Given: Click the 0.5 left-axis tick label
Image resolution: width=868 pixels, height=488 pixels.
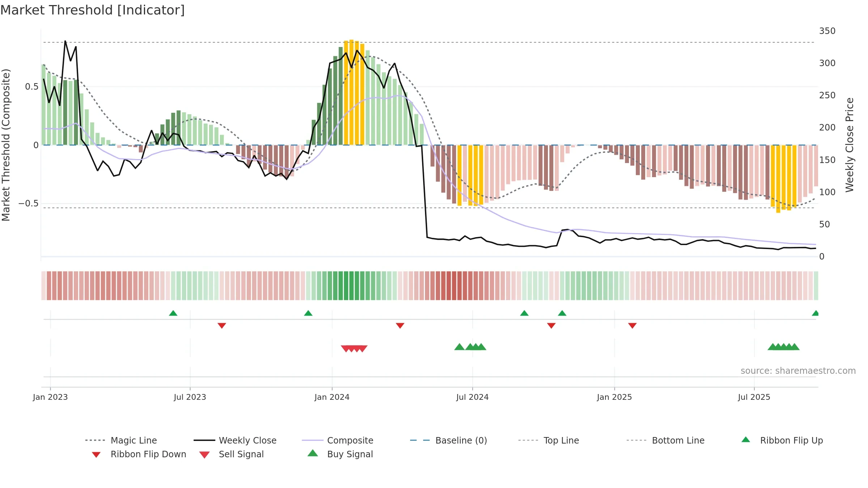Looking at the screenshot, I should 32,87.
